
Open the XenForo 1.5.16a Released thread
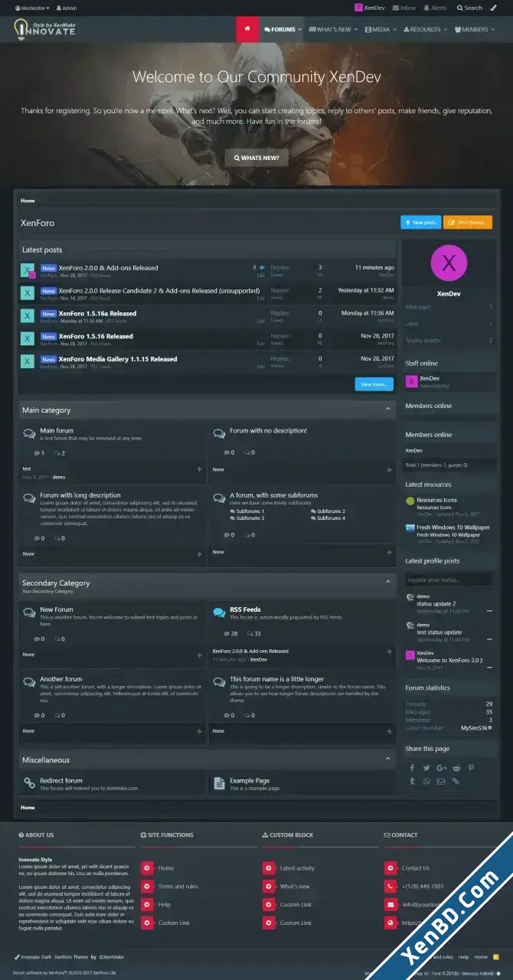97,313
